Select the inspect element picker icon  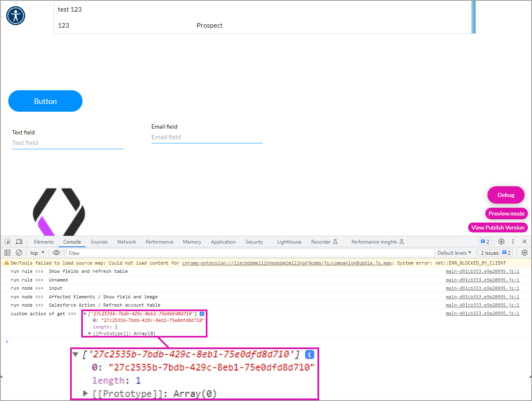[8, 242]
